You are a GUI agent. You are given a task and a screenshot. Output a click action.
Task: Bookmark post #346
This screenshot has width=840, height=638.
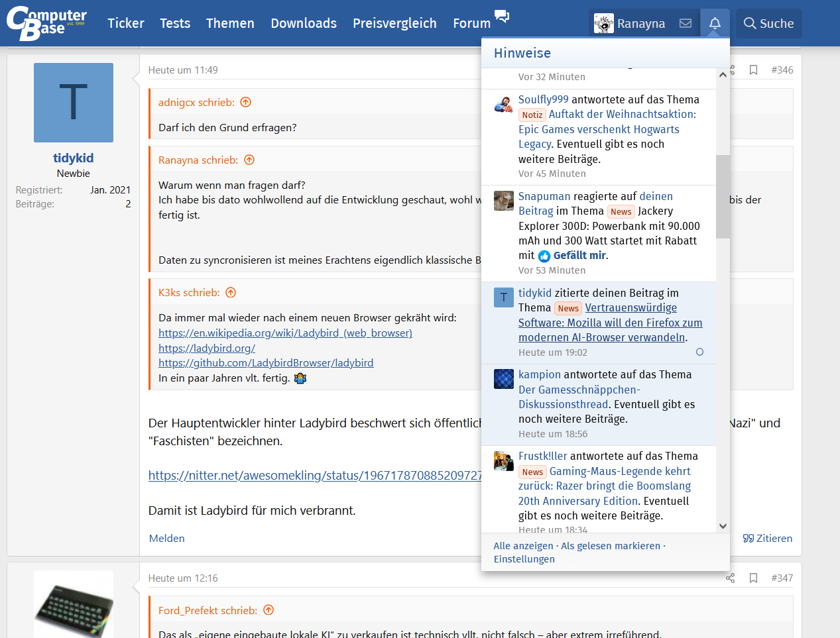(753, 70)
